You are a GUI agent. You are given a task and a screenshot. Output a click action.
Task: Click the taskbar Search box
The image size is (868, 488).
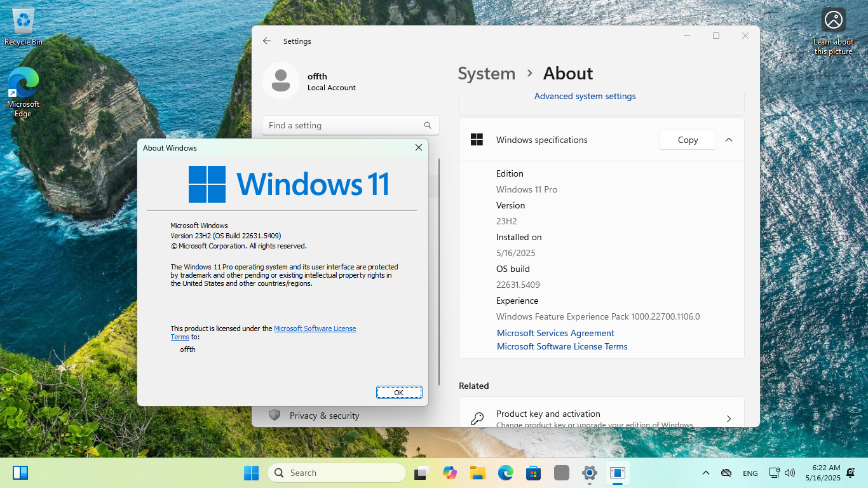337,473
